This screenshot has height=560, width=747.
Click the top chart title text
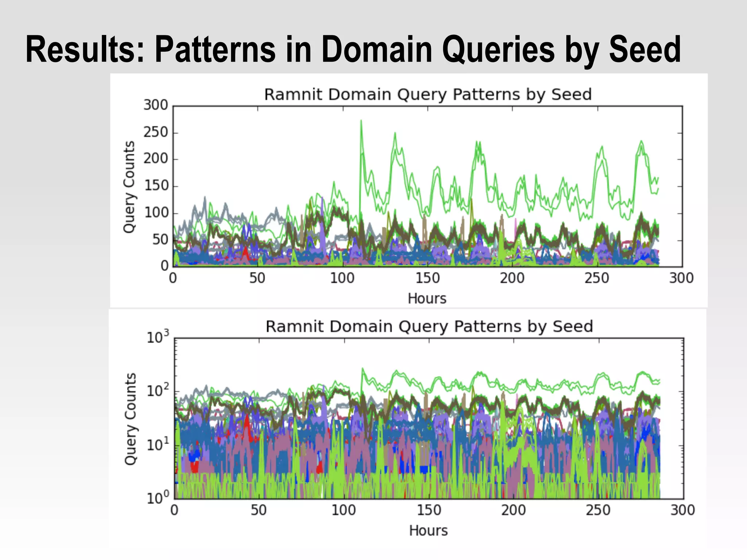427,95
